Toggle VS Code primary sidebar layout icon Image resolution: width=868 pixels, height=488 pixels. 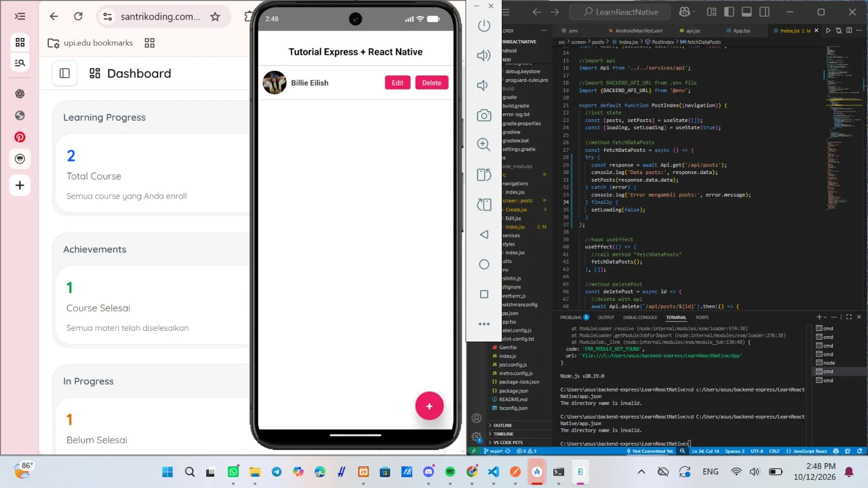coord(729,12)
